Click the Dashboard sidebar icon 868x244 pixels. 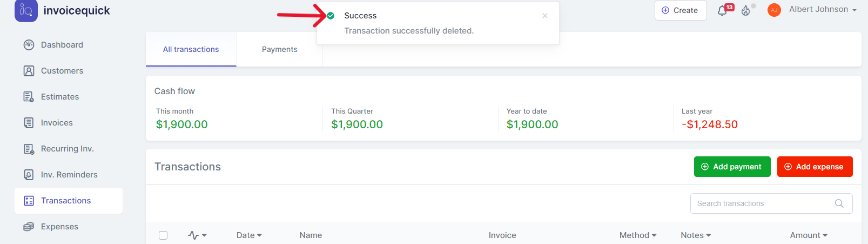pos(29,45)
